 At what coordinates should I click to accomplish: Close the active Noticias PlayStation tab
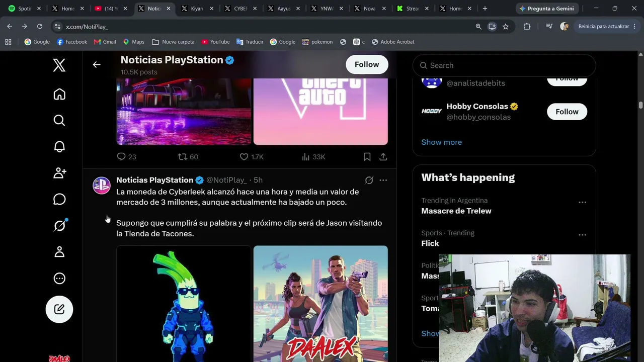[169, 9]
